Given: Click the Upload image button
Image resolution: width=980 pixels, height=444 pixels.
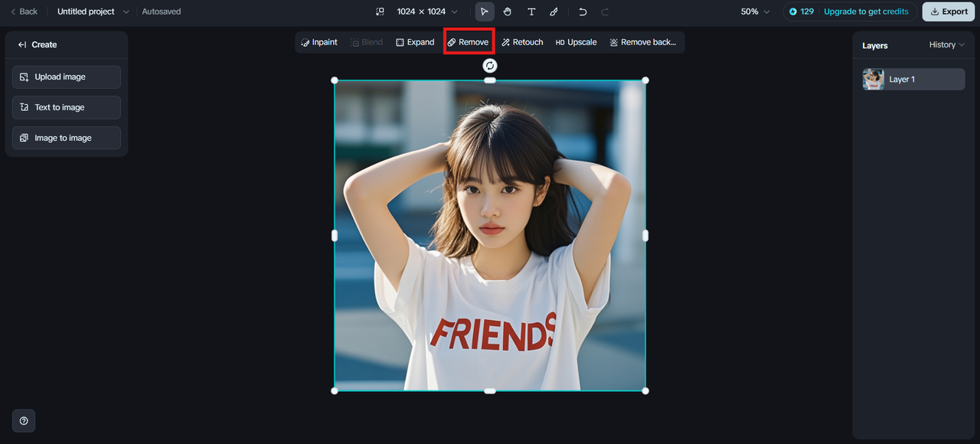Looking at the screenshot, I should point(67,77).
